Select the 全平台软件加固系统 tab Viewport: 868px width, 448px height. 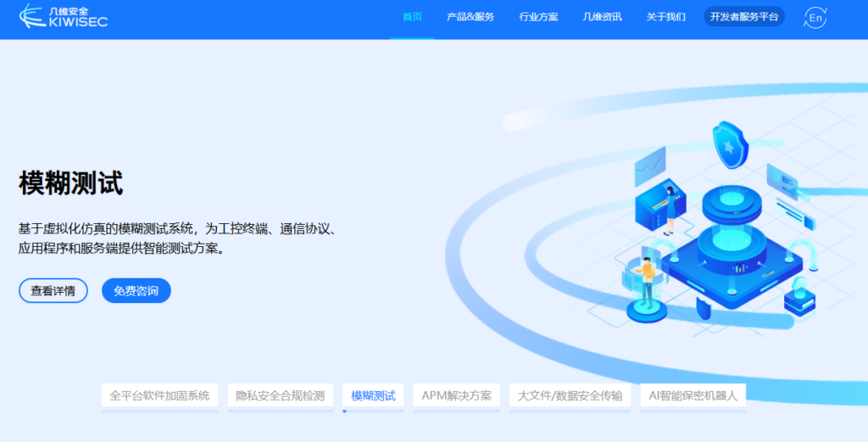tap(159, 395)
